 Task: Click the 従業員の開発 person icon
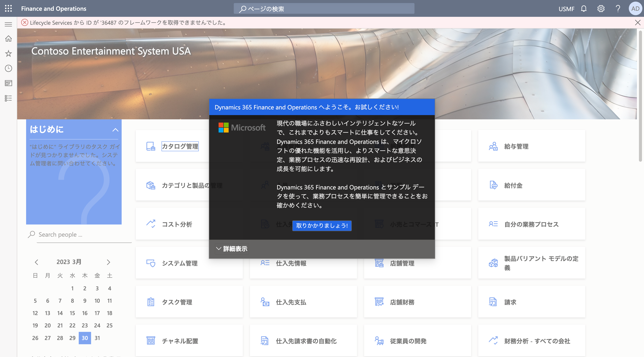pos(379,341)
